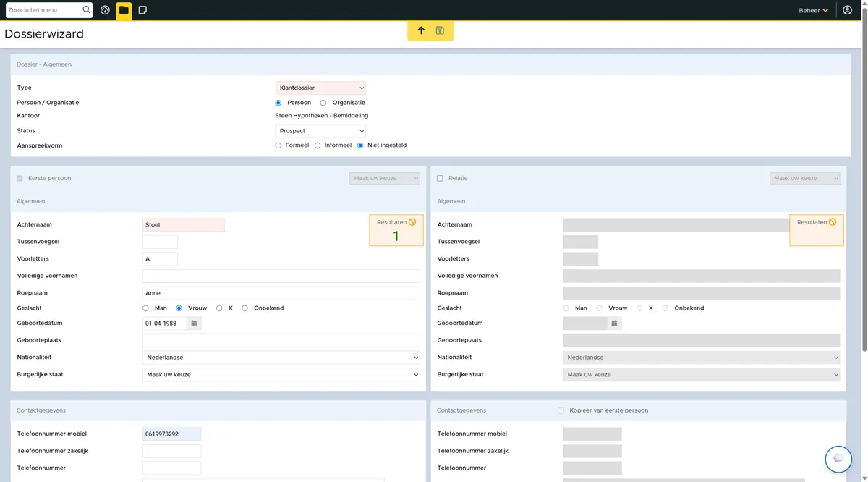The height and width of the screenshot is (482, 868).
Task: Set first person's Geslacht to Man
Action: click(145, 308)
